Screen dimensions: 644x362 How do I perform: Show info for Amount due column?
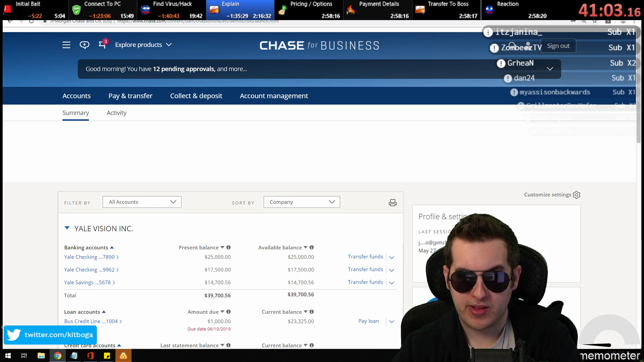228,312
